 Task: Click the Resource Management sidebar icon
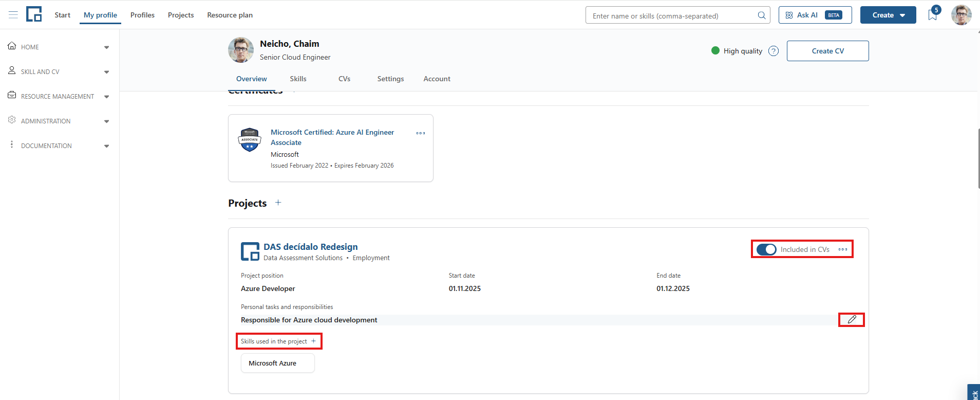(x=12, y=95)
